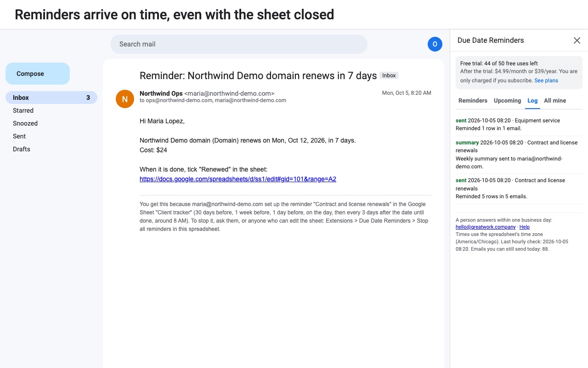Open the All mine tab

coord(555,101)
